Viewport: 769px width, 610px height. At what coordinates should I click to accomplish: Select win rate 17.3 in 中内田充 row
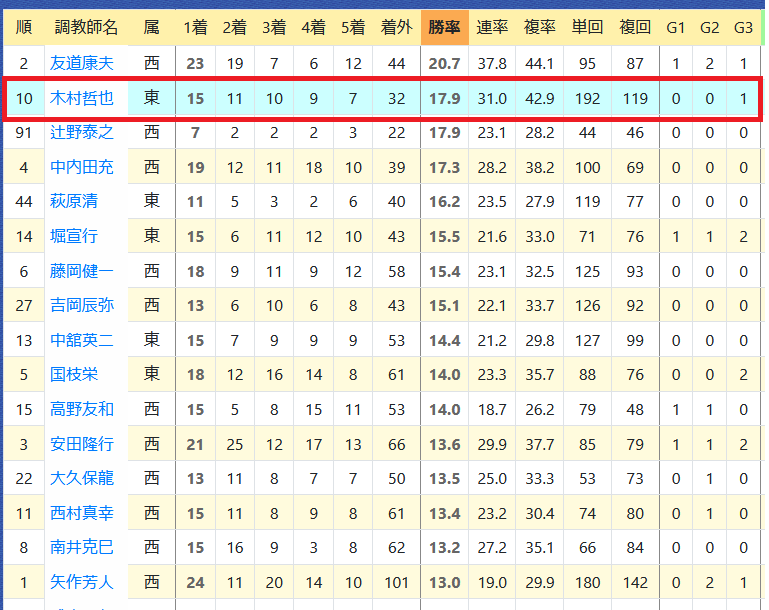(x=444, y=168)
